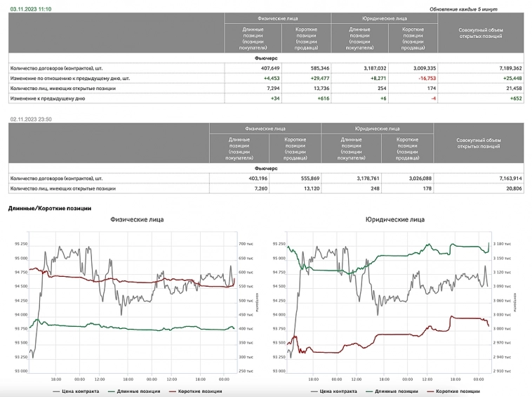532x397 pixels.
Task: Click the 'Длинные/Короткие позиции' section heading
Action: pos(49,208)
